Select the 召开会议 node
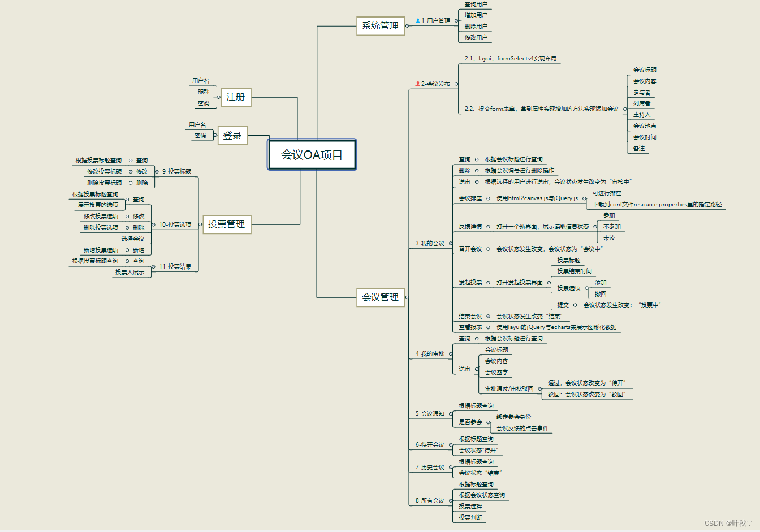This screenshot has width=760, height=532. (470, 249)
